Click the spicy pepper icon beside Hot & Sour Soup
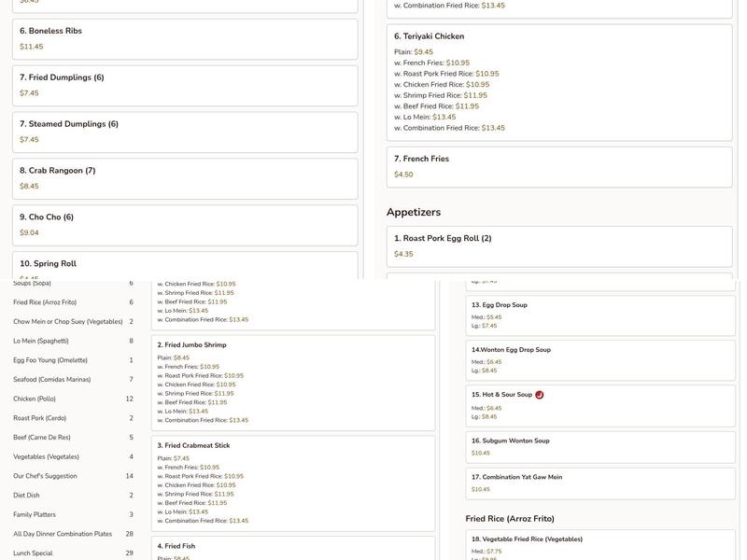This screenshot has width=747, height=560. (540, 395)
